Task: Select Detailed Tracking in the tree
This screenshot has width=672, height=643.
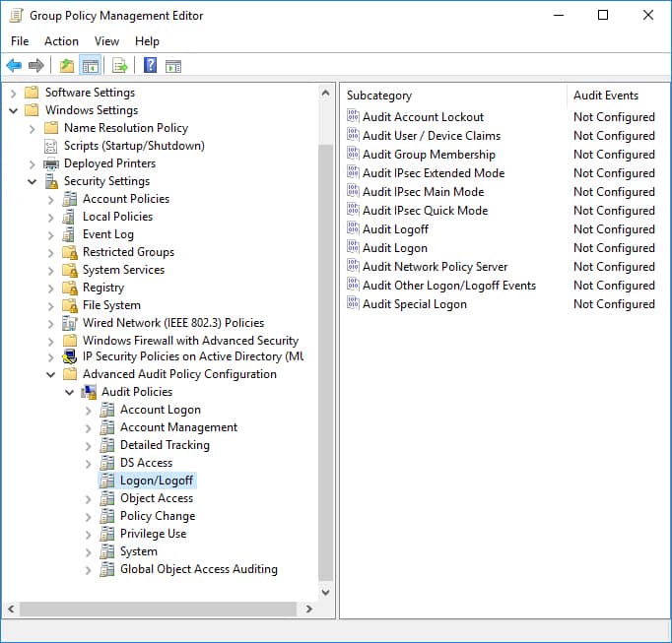Action: (x=165, y=445)
